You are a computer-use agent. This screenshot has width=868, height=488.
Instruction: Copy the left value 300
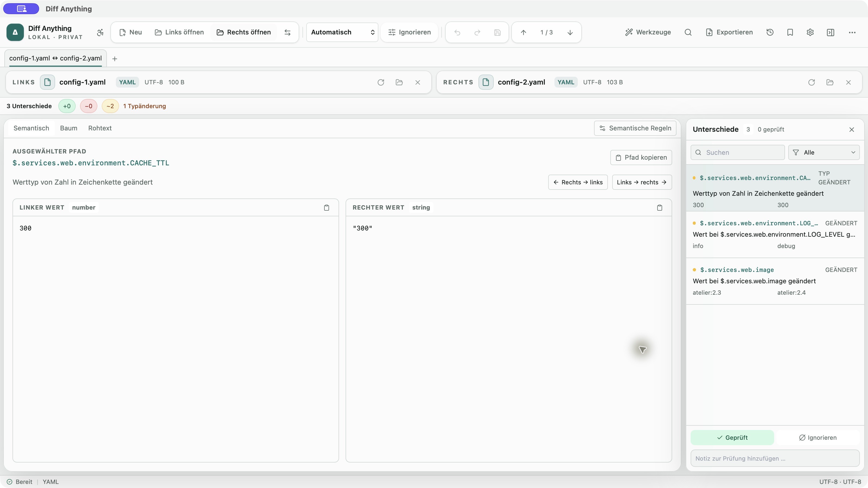point(327,207)
